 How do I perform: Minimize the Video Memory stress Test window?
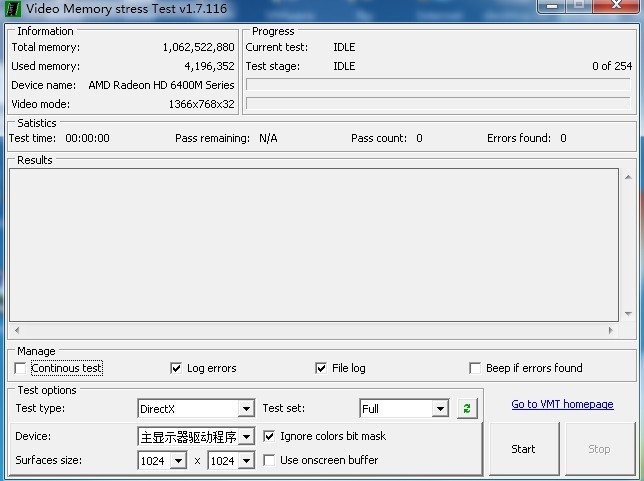[552, 6]
